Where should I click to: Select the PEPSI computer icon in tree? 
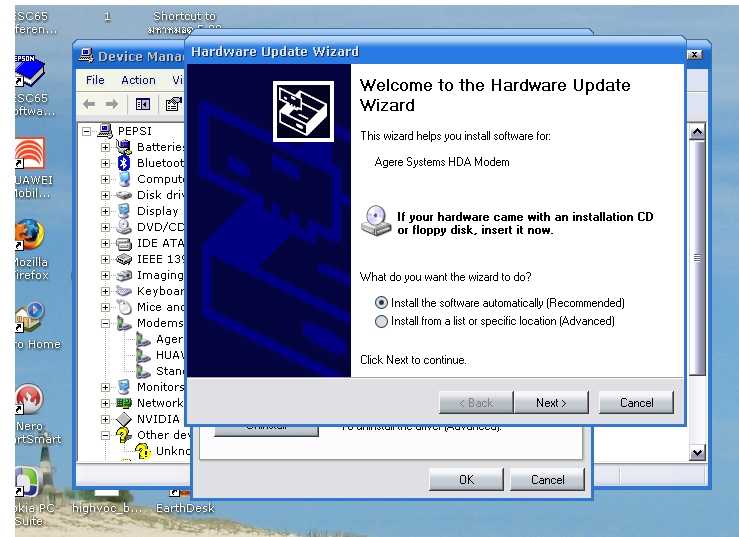(x=105, y=131)
